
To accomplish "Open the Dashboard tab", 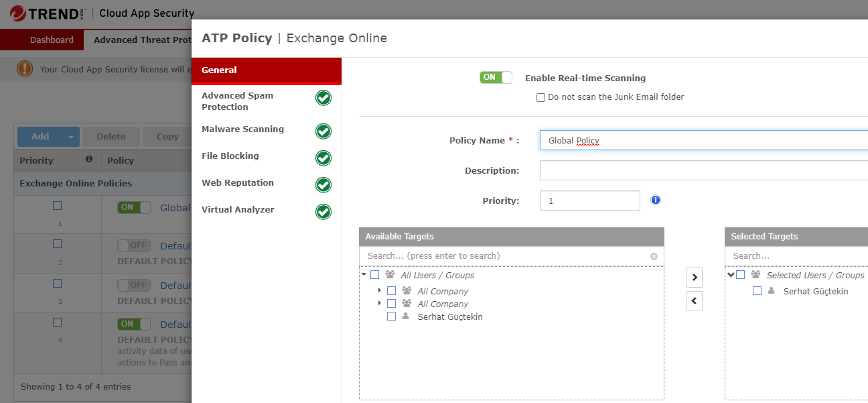I will click(52, 40).
